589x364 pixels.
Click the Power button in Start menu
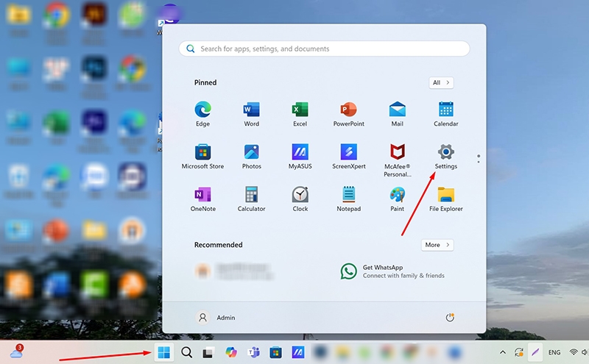click(450, 318)
